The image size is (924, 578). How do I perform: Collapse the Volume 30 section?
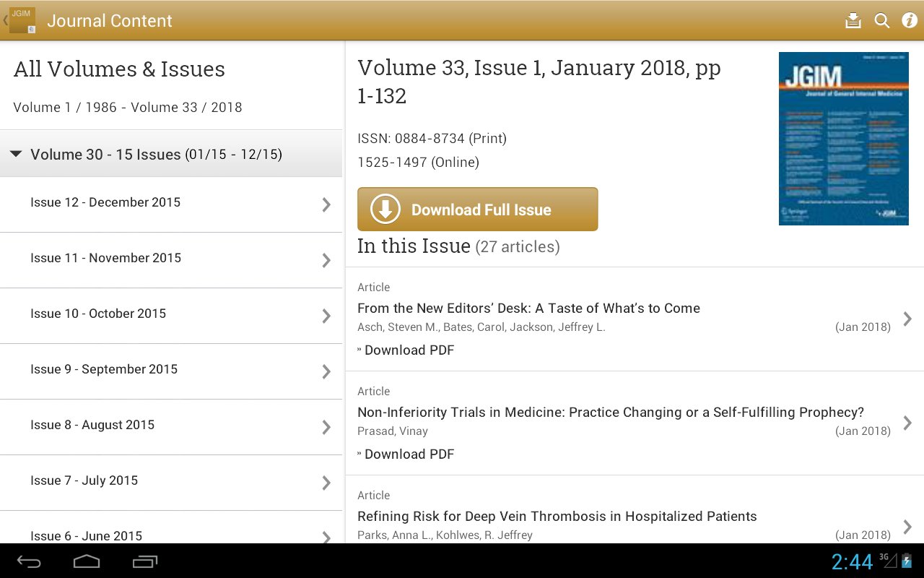pyautogui.click(x=17, y=154)
